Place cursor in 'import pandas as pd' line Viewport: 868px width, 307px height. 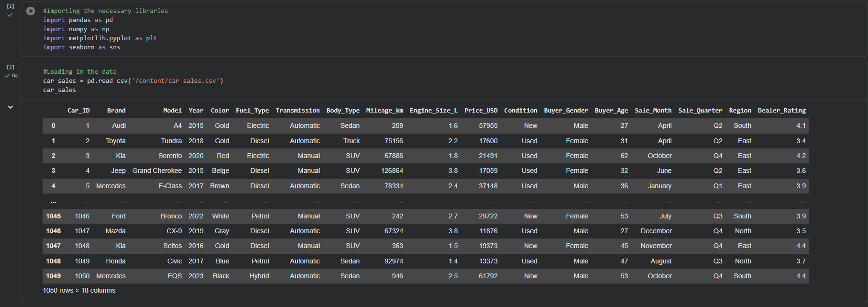coord(78,20)
